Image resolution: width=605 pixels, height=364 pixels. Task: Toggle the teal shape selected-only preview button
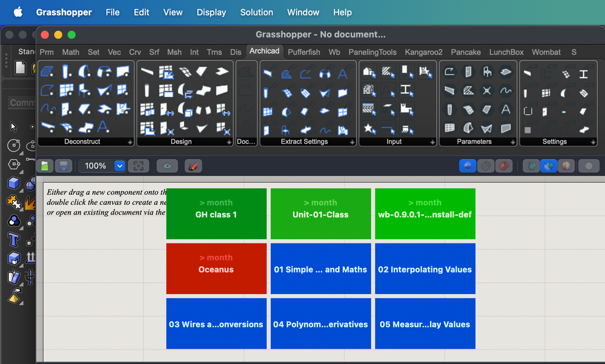tap(531, 166)
